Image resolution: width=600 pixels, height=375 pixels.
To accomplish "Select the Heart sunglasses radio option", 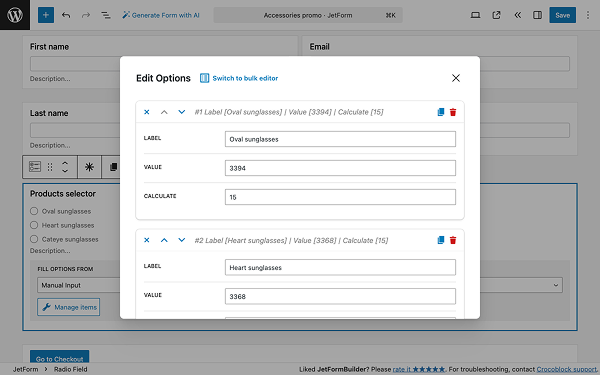I will tap(34, 225).
